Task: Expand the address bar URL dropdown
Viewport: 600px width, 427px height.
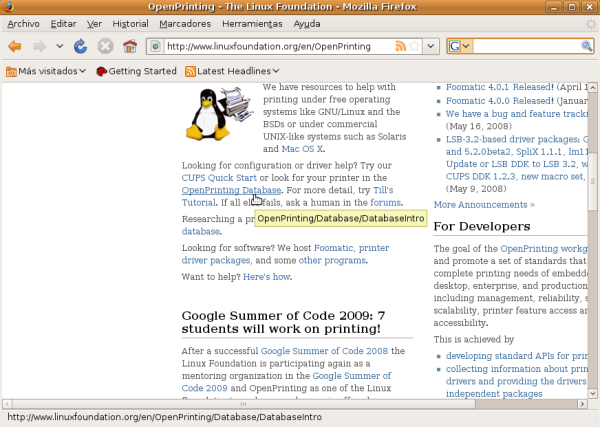Action: [431, 46]
